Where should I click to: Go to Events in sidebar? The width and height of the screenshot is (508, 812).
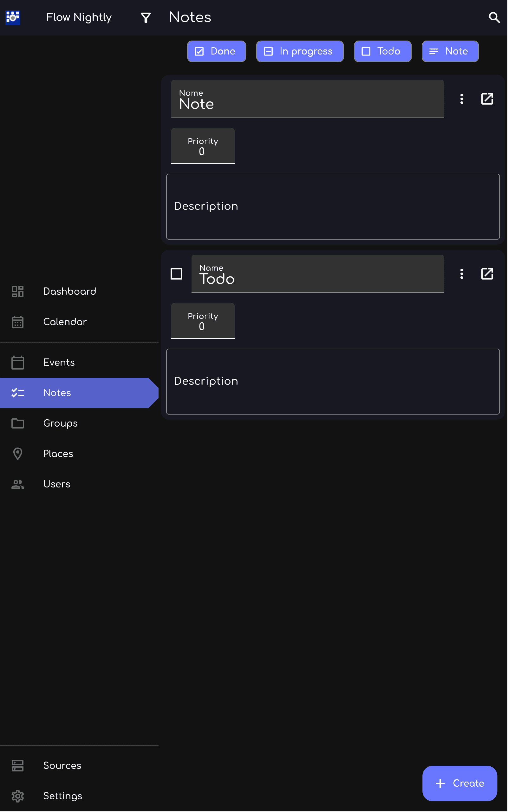(59, 362)
